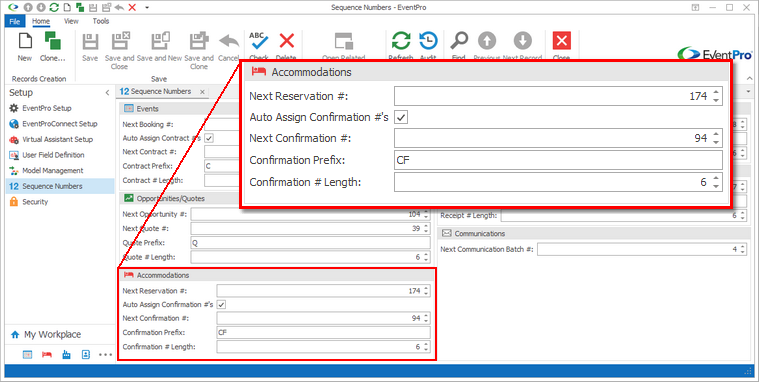Open the contacts module icon in the navigation footer
The height and width of the screenshot is (382, 759).
pos(86,355)
